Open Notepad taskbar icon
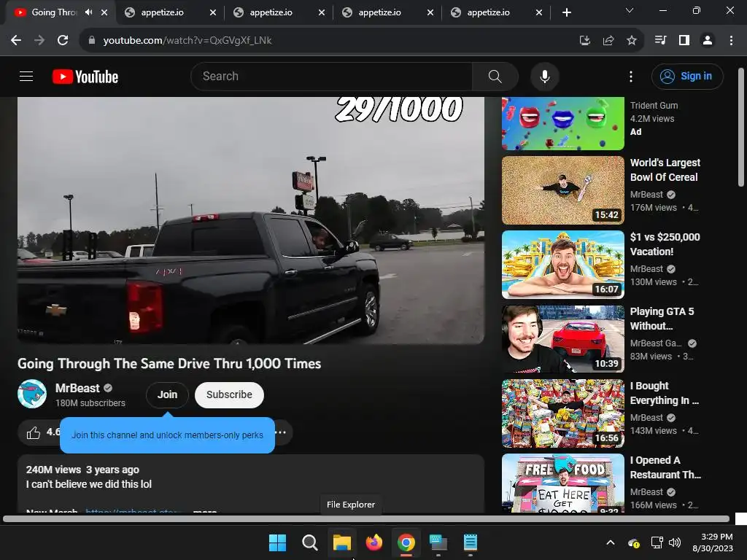Image resolution: width=747 pixels, height=560 pixels. point(471,542)
